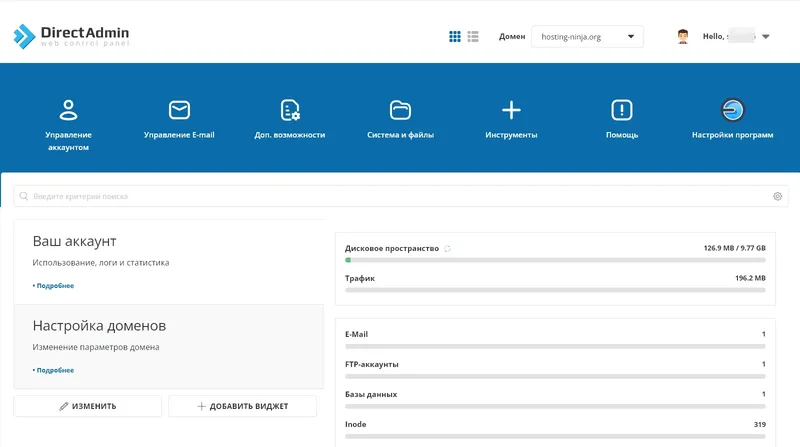Click the DirectAdmin logo
800x447 pixels.
(71, 36)
